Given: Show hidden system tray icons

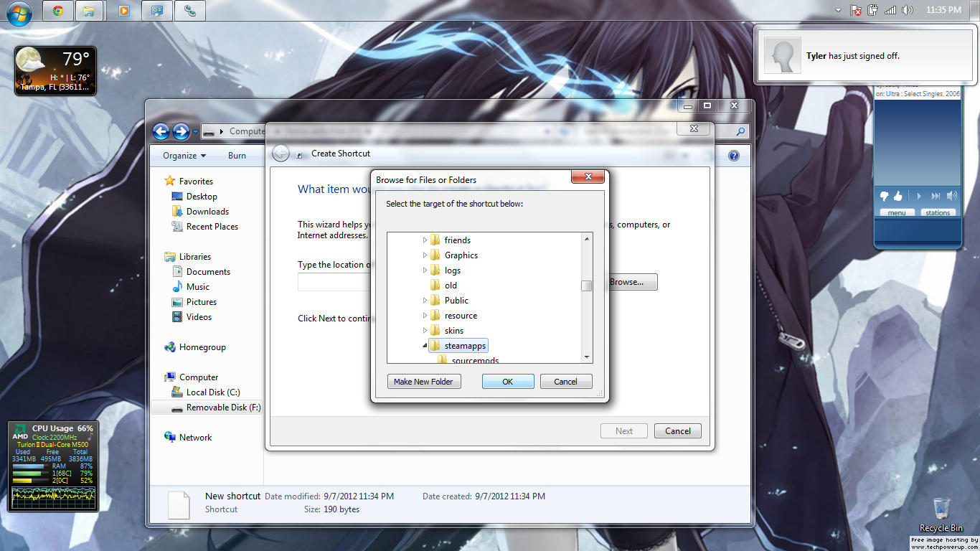Looking at the screenshot, I should click(x=839, y=10).
